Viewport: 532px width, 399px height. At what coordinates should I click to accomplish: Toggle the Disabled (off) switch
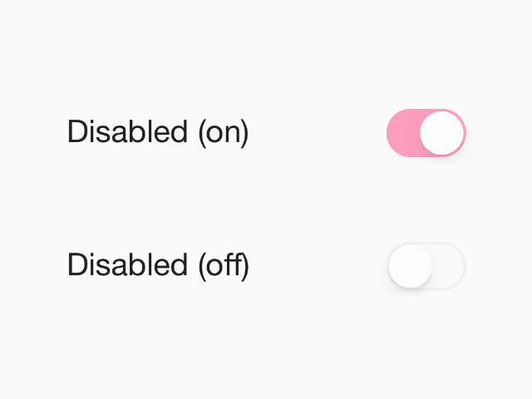tap(426, 267)
